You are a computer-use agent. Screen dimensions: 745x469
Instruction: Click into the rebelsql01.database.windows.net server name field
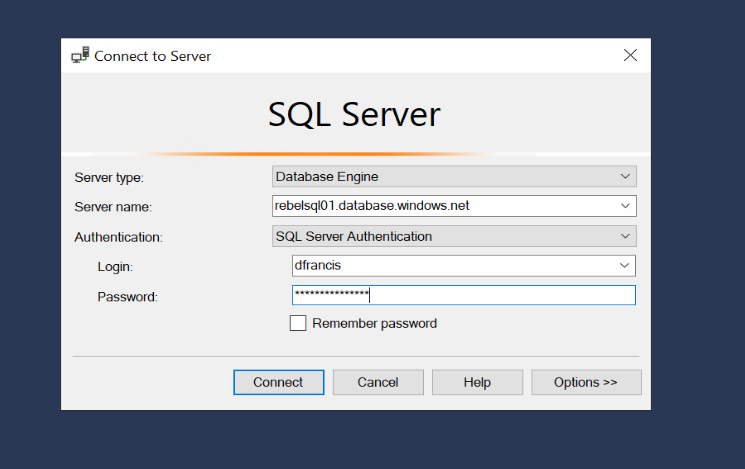tap(444, 206)
